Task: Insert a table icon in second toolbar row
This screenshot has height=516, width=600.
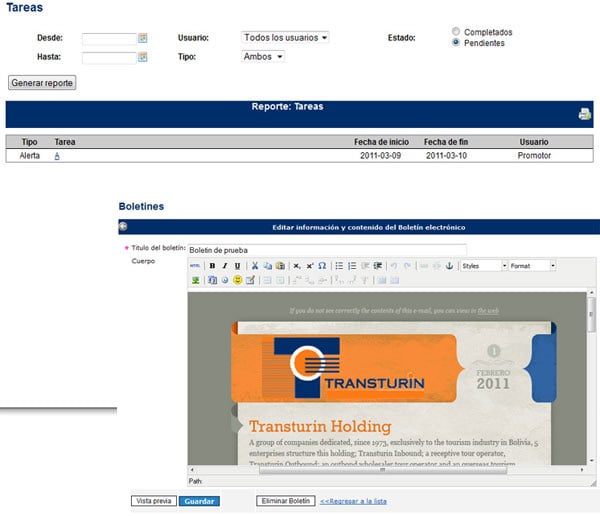Action: pyautogui.click(x=267, y=280)
